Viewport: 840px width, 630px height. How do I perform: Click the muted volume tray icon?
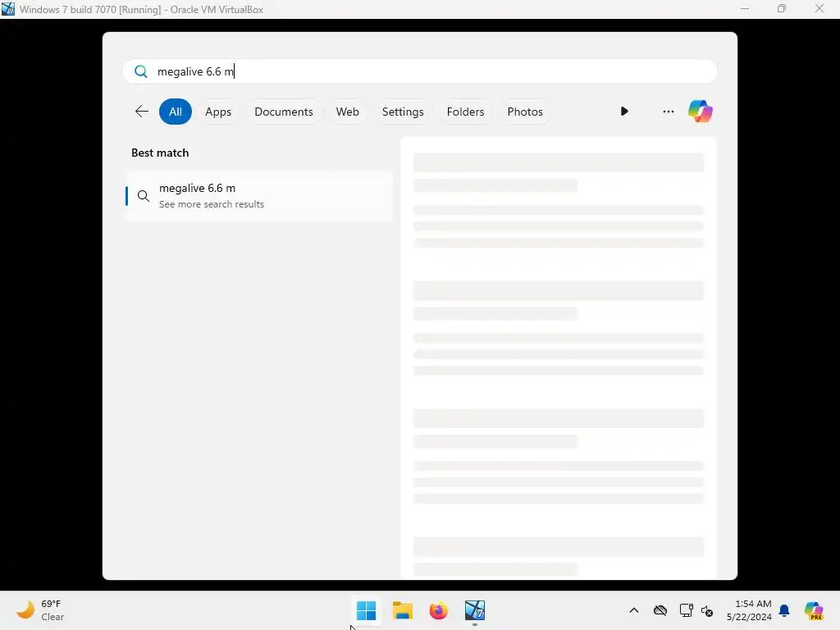[707, 610]
